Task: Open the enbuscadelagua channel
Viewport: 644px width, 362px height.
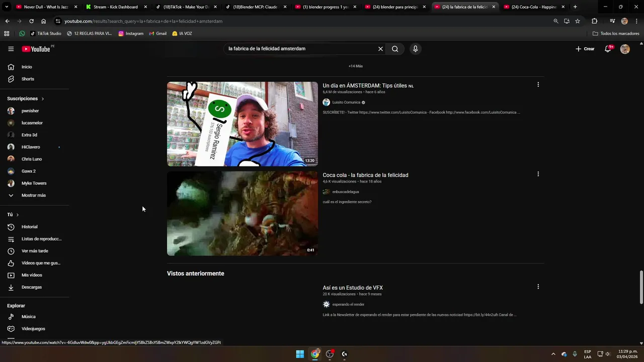Action: tap(346, 192)
